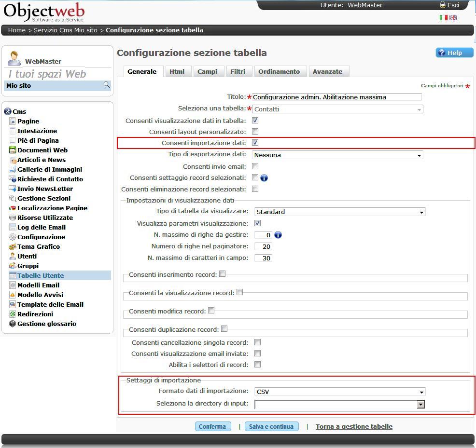
Task: Click the Tema Grafico sidebar icon
Action: coord(13,246)
